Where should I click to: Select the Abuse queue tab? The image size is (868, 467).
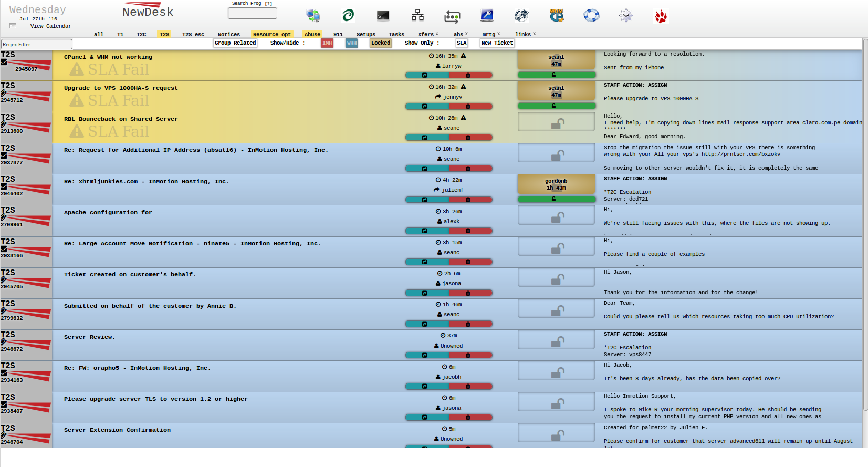point(312,34)
